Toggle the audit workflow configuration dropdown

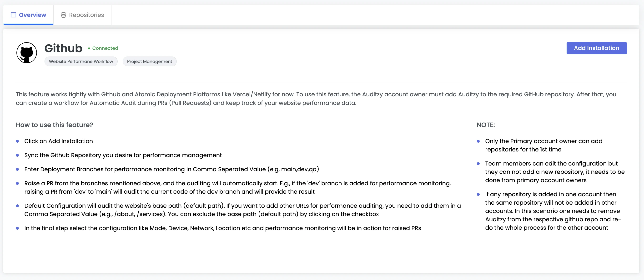[81, 61]
